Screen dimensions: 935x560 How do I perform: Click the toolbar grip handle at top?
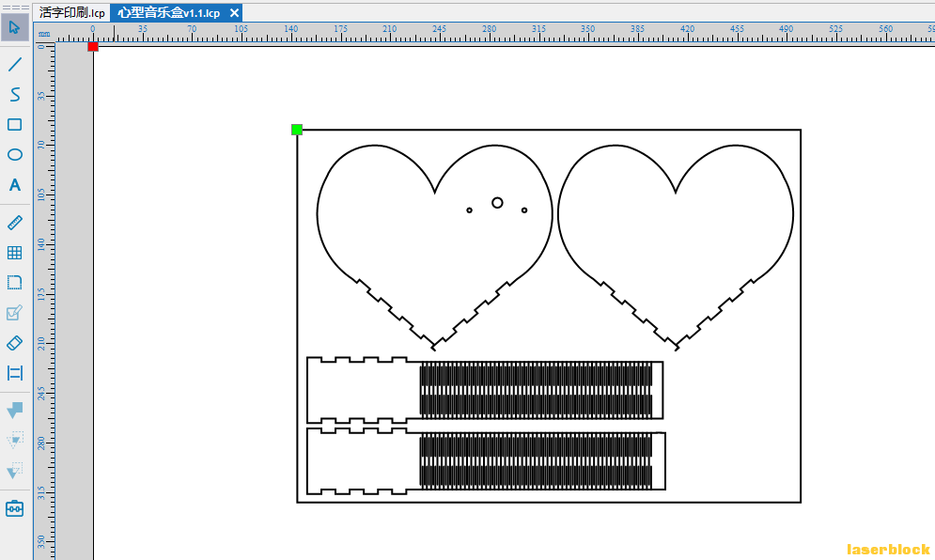pos(16,8)
